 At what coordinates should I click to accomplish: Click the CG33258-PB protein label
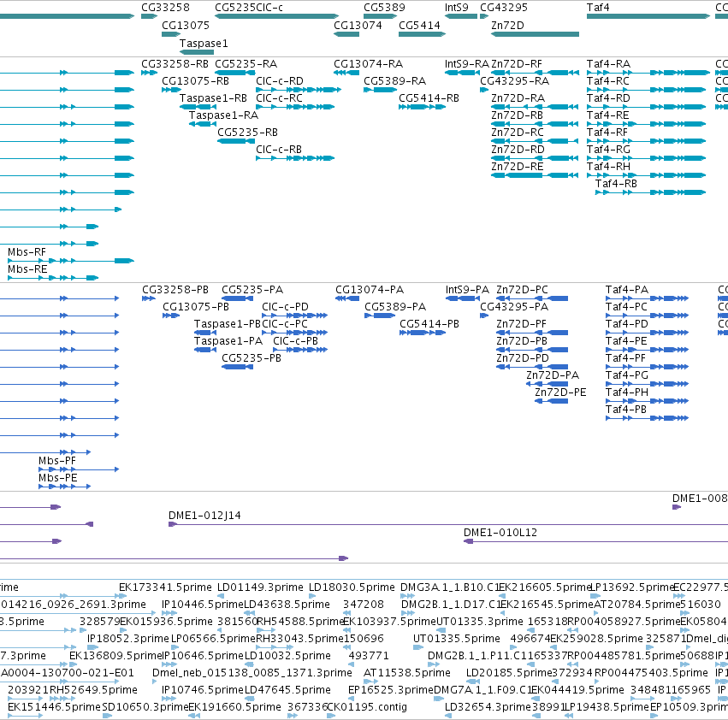click(175, 290)
